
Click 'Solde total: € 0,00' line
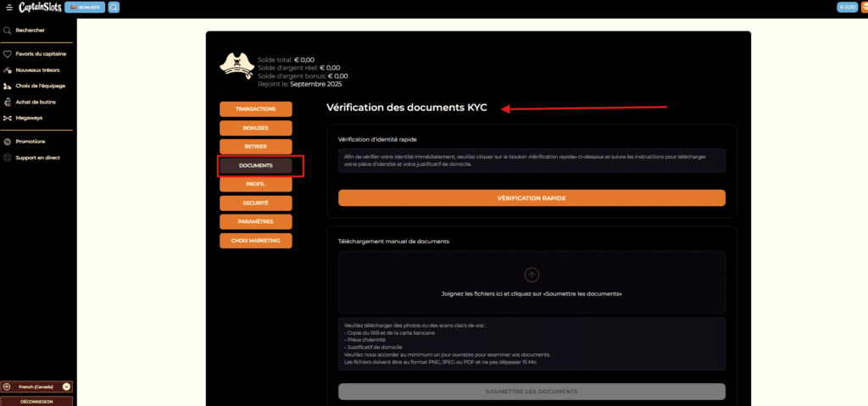coord(287,60)
